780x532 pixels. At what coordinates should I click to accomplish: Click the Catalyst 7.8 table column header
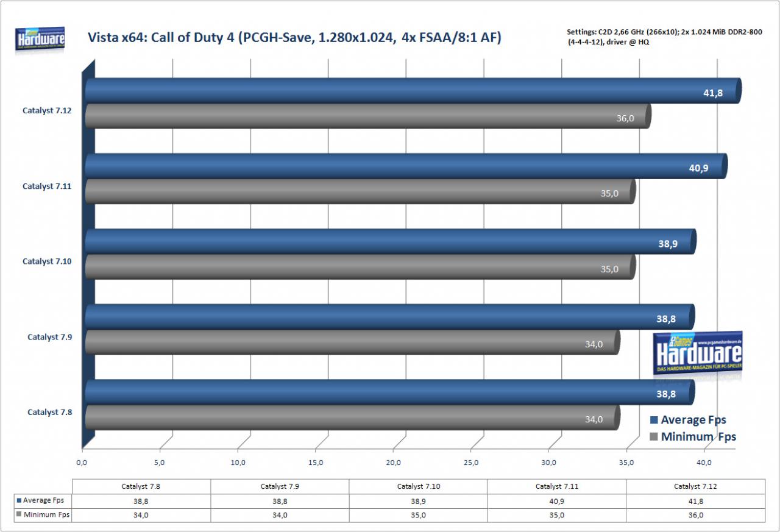pyautogui.click(x=141, y=486)
